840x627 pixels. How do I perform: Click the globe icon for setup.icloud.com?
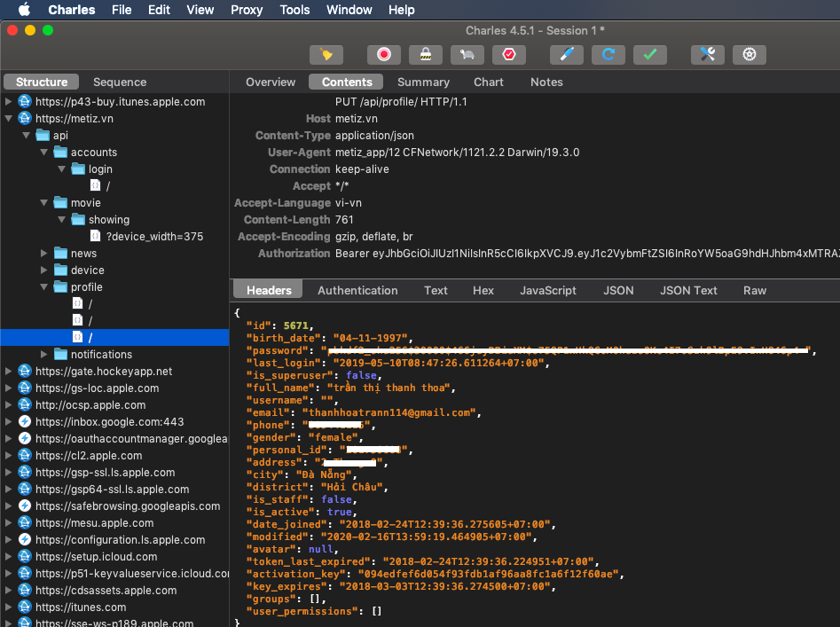(x=25, y=557)
